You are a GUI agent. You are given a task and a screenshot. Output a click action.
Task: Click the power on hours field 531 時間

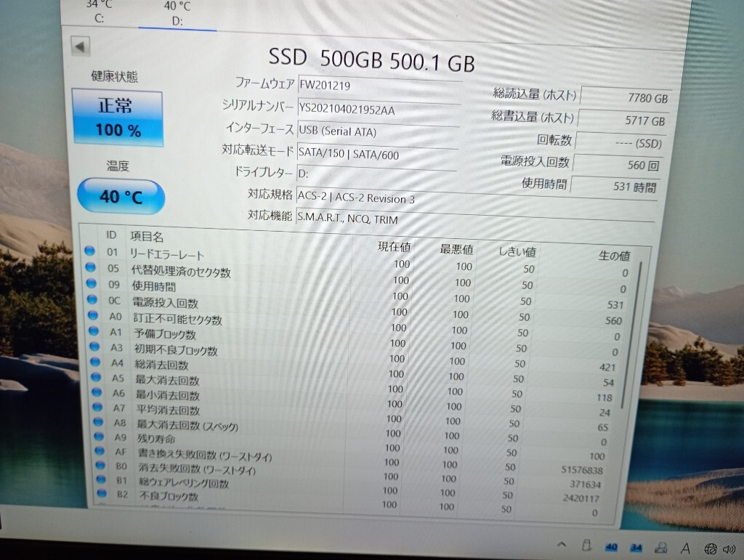(x=615, y=187)
